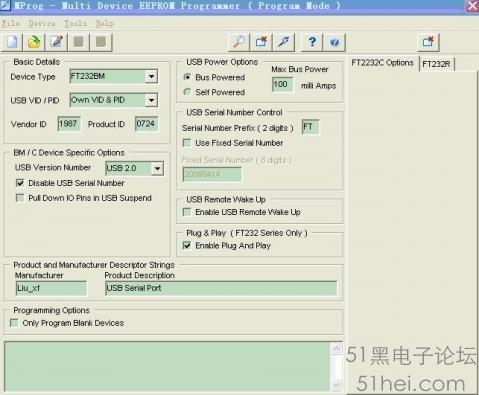Click the log area scroll down arrow
Screen dimensions: 479x395
tap(337, 385)
